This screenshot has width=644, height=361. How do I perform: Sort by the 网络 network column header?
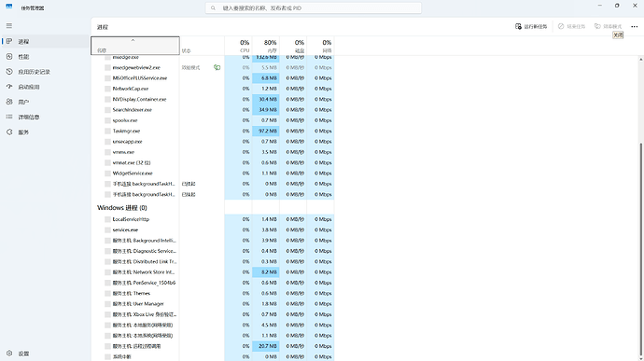[320, 46]
